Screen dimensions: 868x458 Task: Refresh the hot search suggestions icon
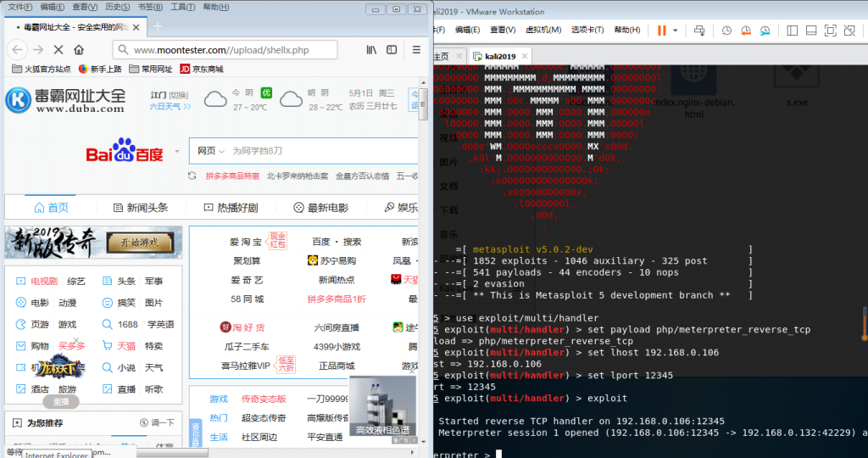192,176
